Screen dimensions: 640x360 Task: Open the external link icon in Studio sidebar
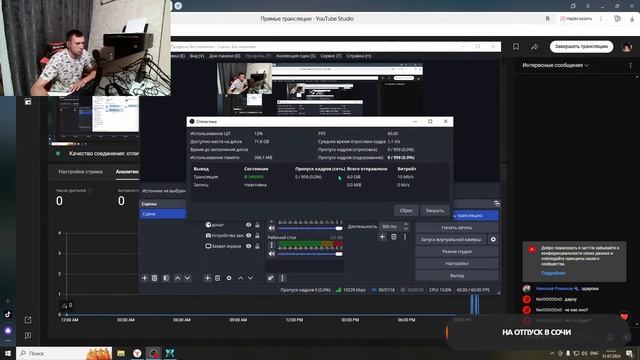[x=28, y=320]
